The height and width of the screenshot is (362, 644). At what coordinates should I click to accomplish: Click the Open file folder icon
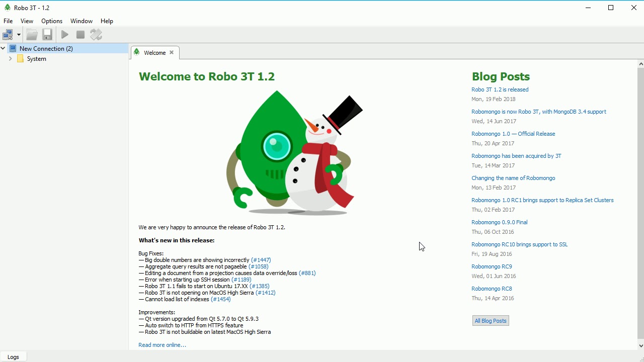[x=32, y=35]
